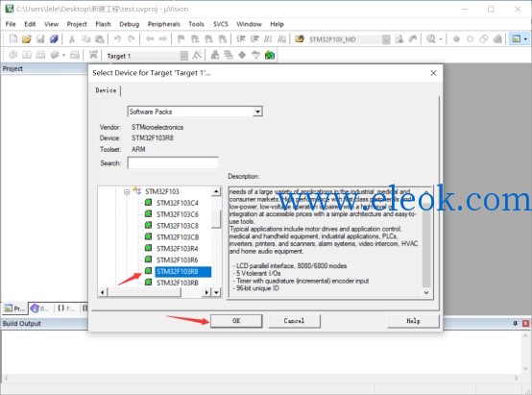Click the Help button

pos(413,321)
